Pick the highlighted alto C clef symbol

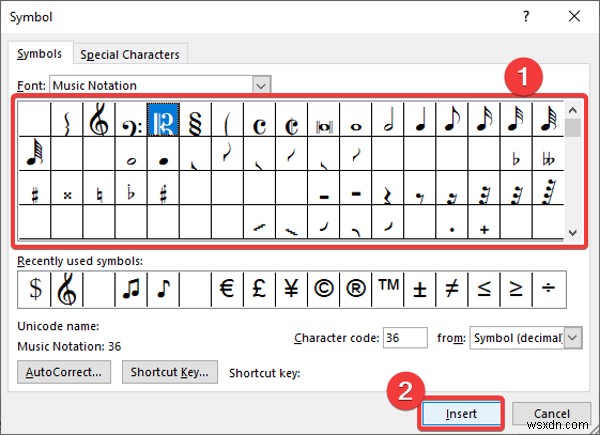click(163, 119)
